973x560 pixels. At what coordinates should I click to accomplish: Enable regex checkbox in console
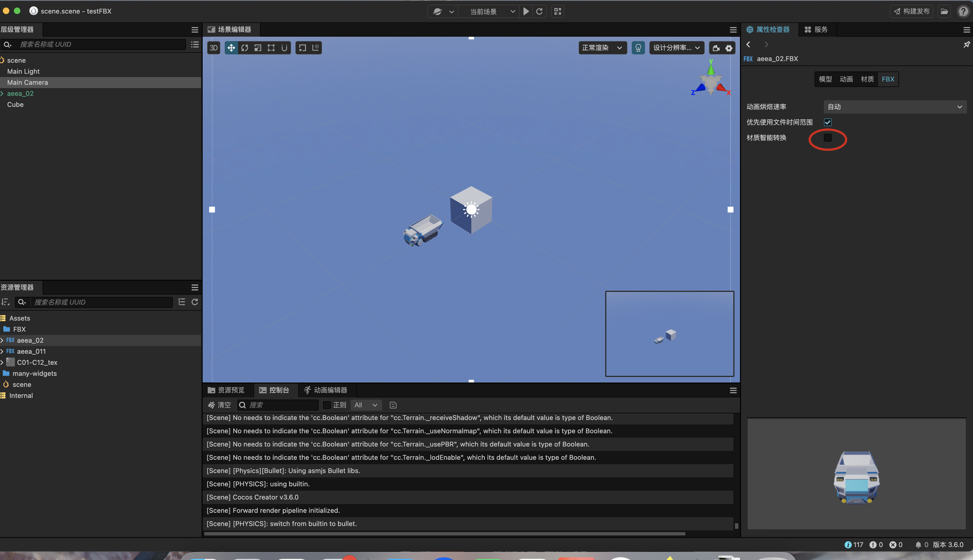[327, 405]
